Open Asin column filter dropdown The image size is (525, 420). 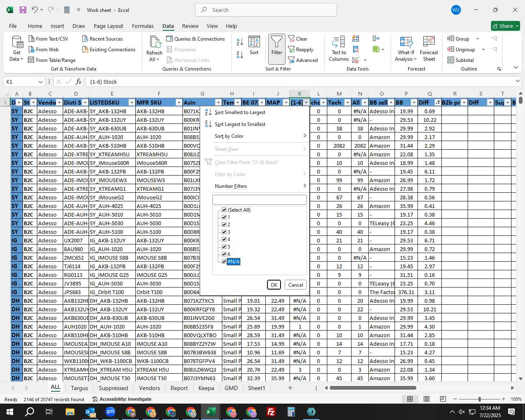(x=218, y=103)
